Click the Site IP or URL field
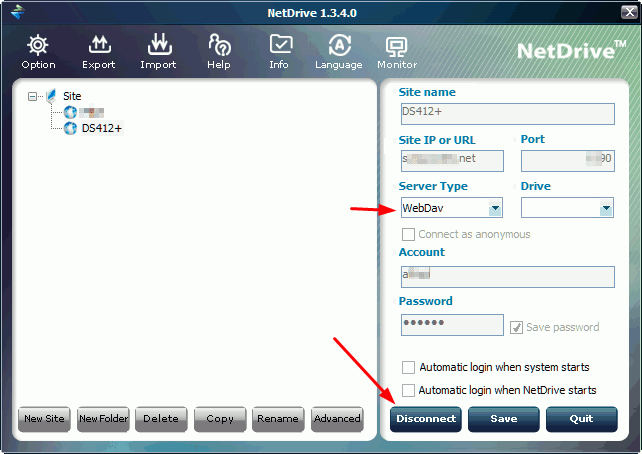 click(x=452, y=161)
